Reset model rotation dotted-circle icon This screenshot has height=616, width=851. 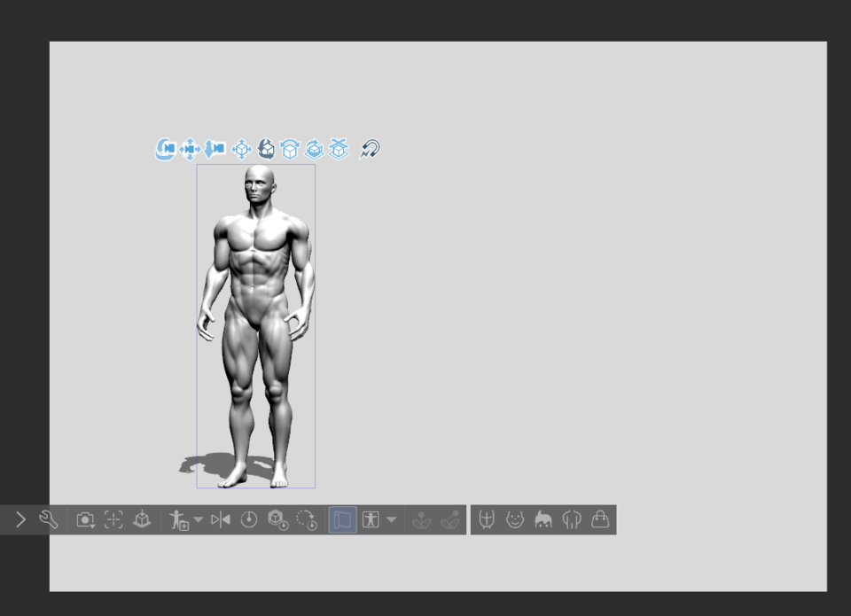tap(307, 520)
